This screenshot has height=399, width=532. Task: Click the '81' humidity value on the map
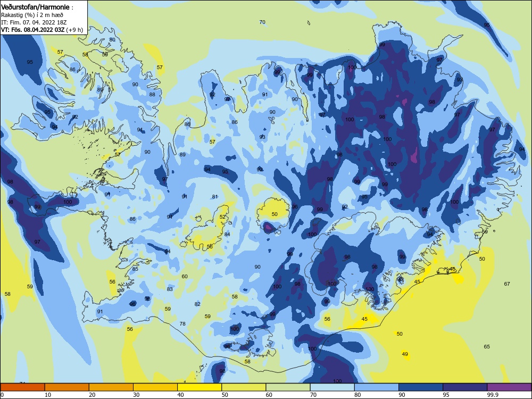[x=215, y=197]
